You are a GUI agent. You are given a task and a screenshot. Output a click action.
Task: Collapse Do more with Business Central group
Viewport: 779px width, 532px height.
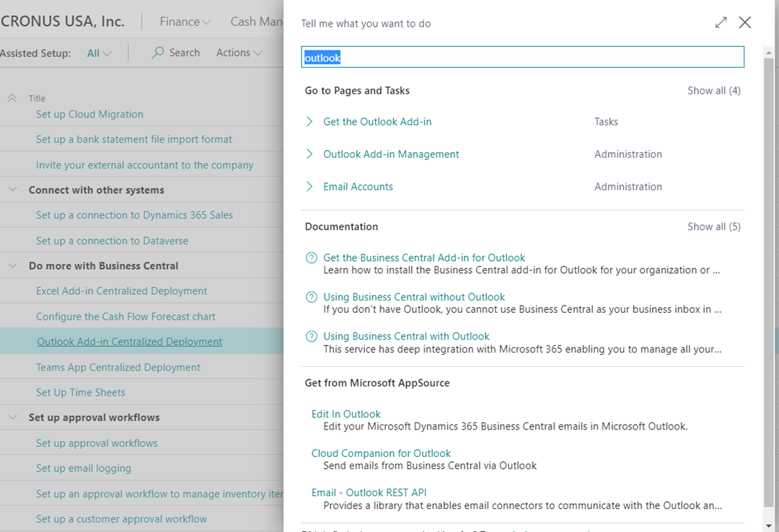13,266
